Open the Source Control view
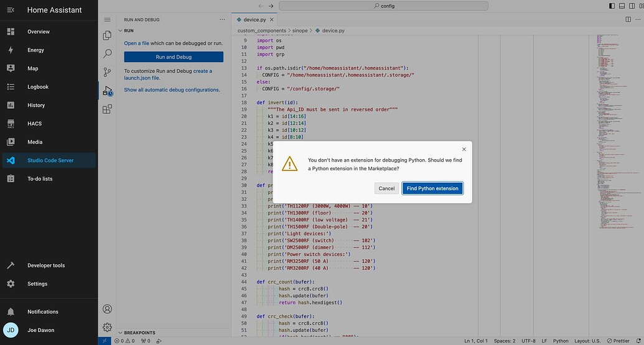This screenshot has height=345, width=644. (x=107, y=72)
